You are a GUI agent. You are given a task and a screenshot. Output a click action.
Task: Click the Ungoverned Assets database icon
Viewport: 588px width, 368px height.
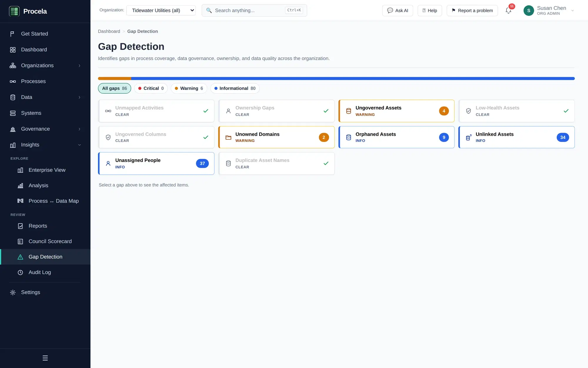coord(349,111)
